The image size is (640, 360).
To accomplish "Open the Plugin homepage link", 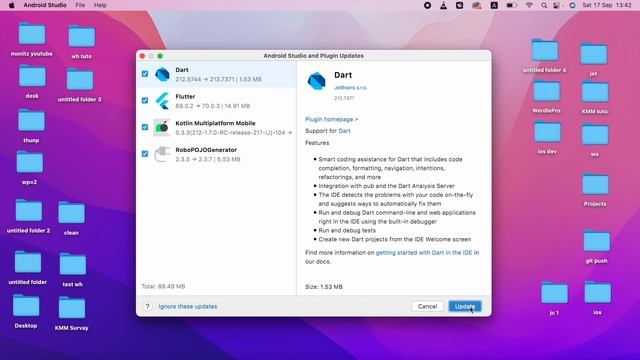I will [x=331, y=119].
